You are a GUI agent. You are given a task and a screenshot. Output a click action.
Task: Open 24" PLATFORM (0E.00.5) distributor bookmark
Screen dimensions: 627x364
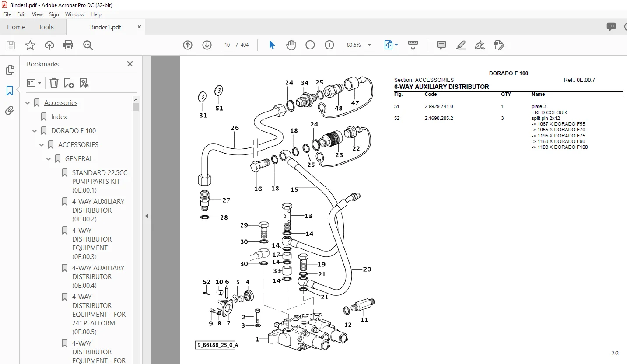(x=99, y=315)
